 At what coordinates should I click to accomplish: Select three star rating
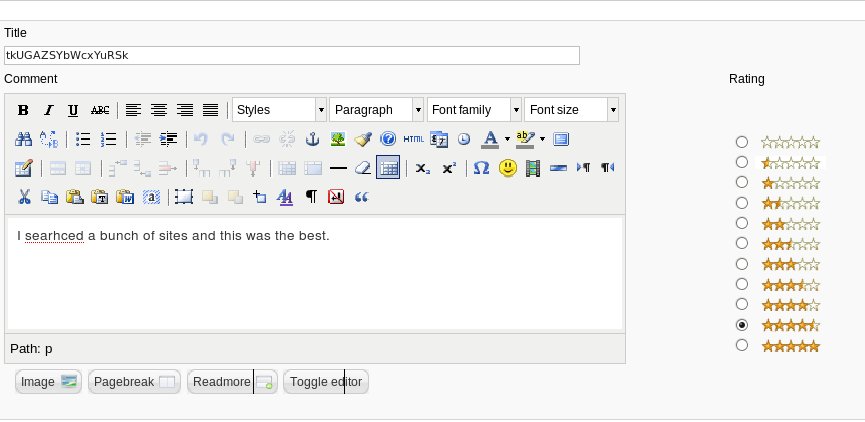(x=742, y=264)
